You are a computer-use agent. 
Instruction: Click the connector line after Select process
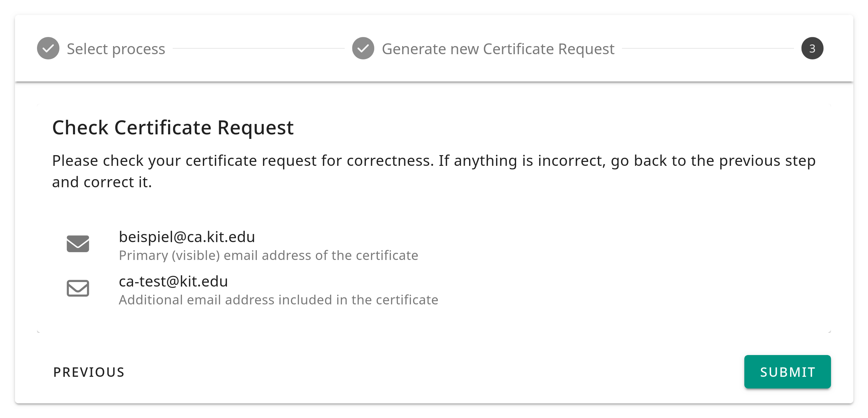pyautogui.click(x=258, y=48)
